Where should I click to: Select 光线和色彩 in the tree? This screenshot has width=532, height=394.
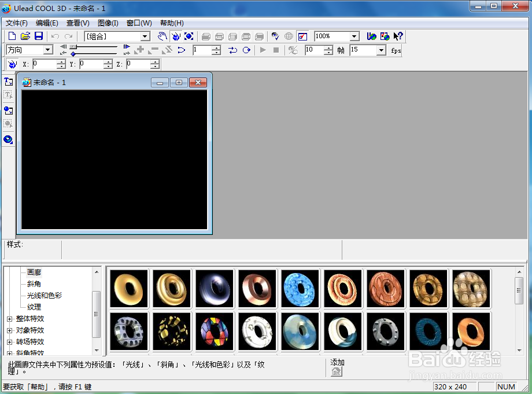tap(45, 295)
